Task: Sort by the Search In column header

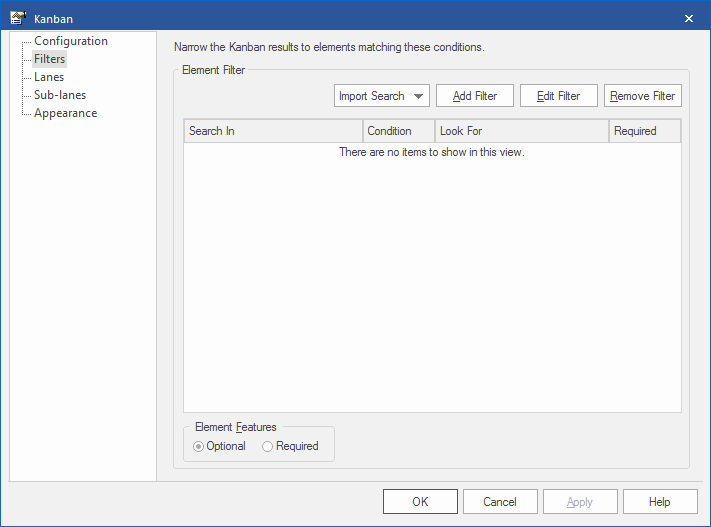Action: (272, 131)
